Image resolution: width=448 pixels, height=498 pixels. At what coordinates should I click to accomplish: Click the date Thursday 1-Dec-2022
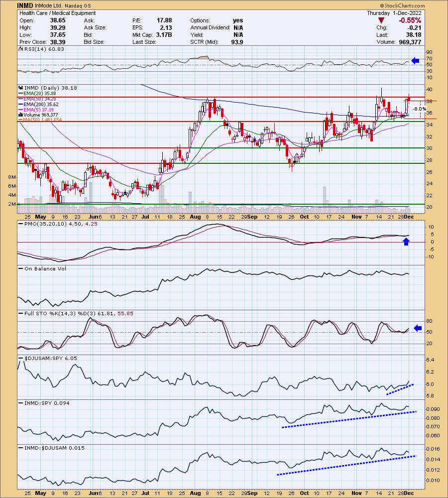(394, 13)
